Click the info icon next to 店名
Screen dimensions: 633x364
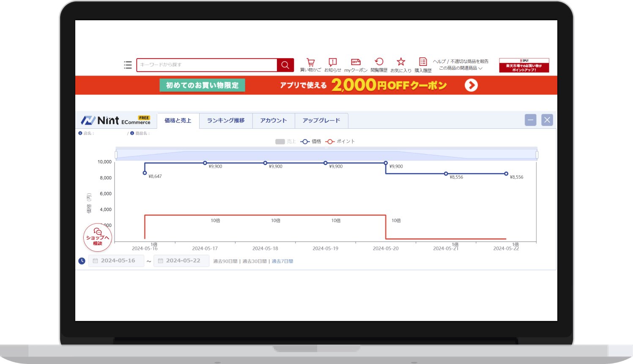point(80,133)
